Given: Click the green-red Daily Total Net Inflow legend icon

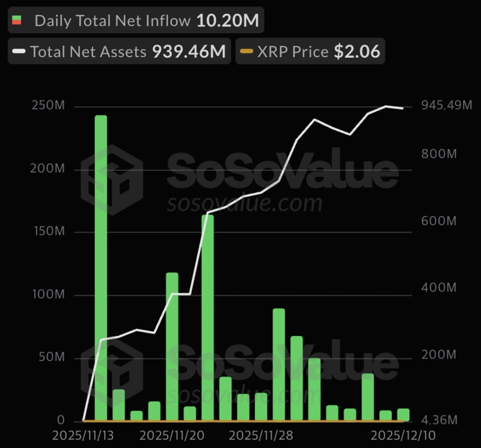Looking at the screenshot, I should (x=16, y=20).
